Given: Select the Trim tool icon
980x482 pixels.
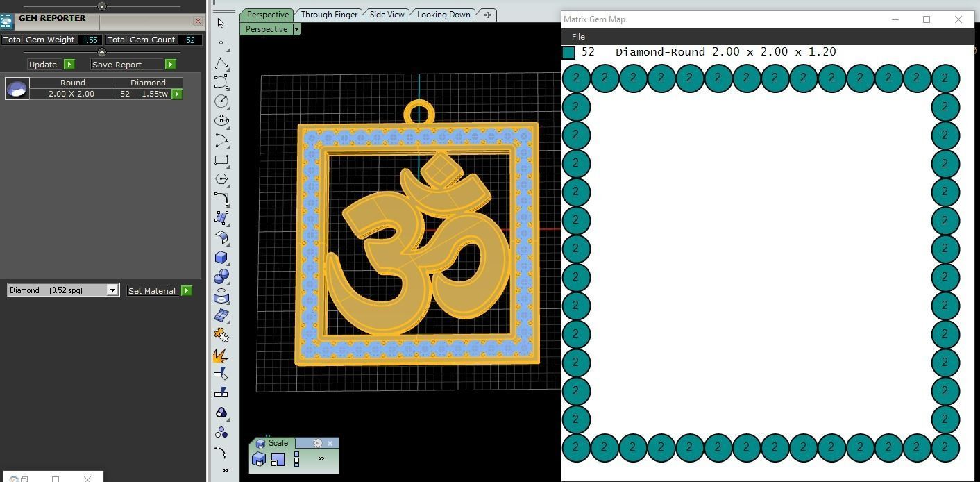Looking at the screenshot, I should coord(221,374).
